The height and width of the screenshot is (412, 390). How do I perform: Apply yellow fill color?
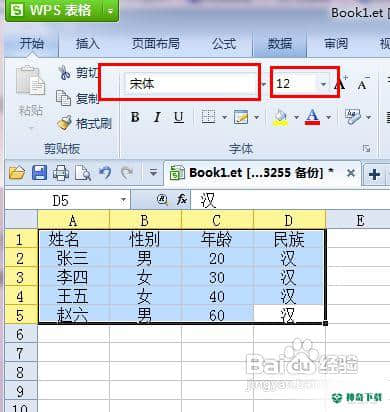[280, 117]
